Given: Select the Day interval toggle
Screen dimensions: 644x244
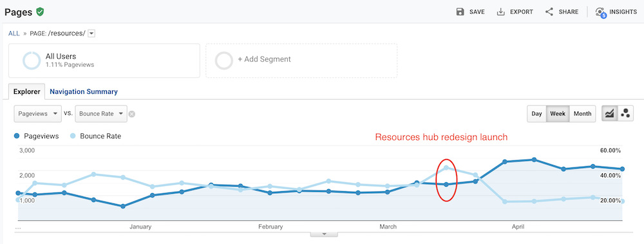Looking at the screenshot, I should [x=536, y=114].
